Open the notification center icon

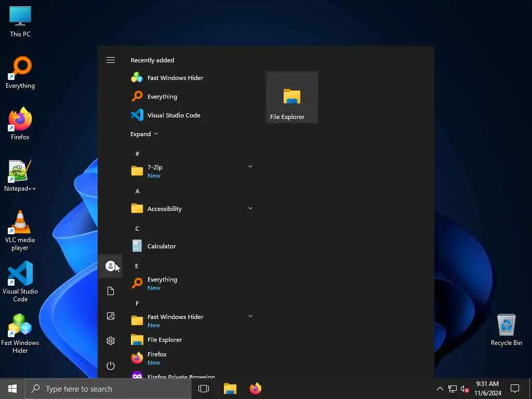tap(515, 389)
